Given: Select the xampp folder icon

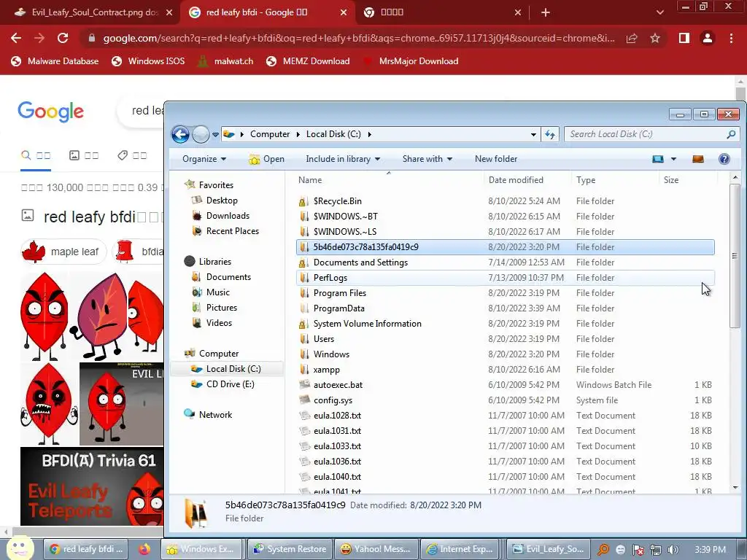Looking at the screenshot, I should pyautogui.click(x=304, y=370).
